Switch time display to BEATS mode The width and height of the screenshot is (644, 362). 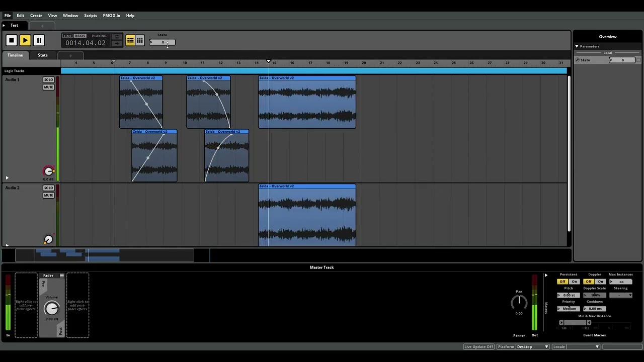80,36
